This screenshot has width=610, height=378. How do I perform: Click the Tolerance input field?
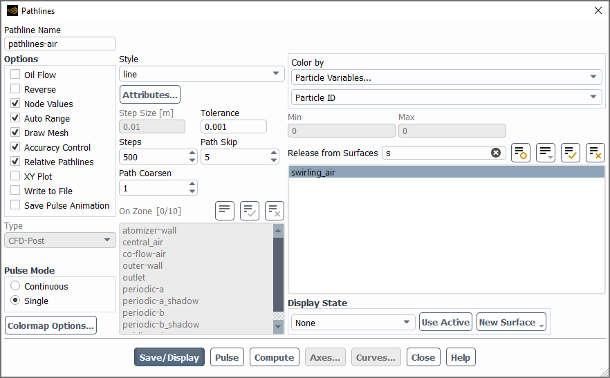tap(233, 127)
